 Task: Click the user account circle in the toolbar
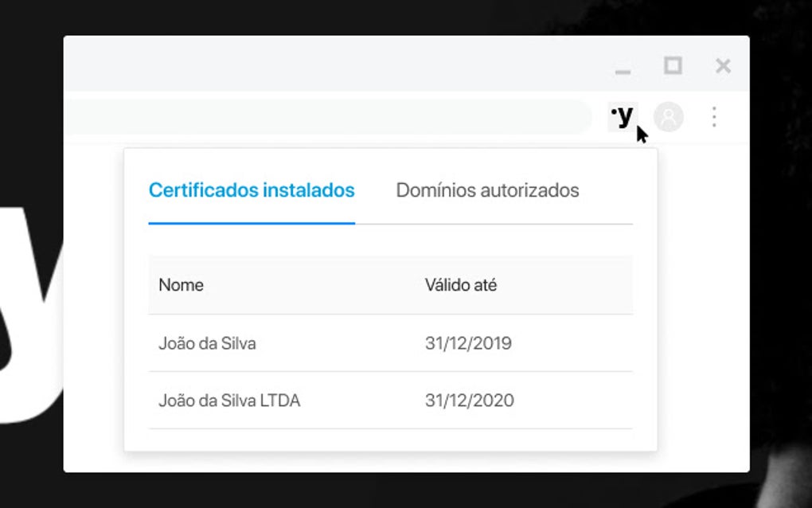[670, 116]
